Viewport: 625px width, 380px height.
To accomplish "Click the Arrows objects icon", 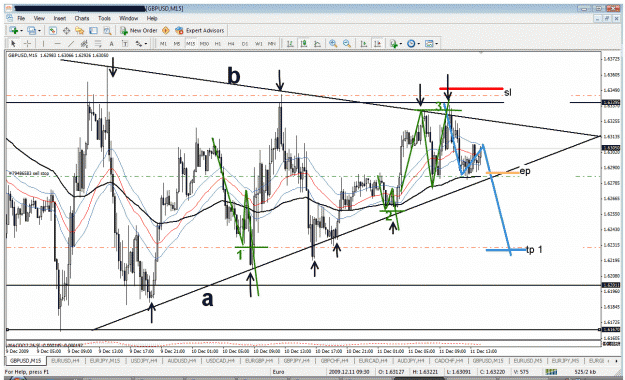I will tap(138, 43).
